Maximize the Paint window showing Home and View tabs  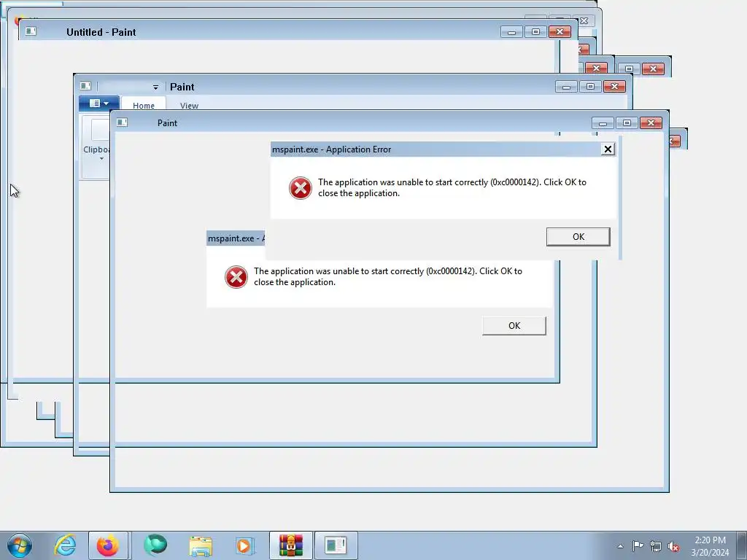point(590,87)
